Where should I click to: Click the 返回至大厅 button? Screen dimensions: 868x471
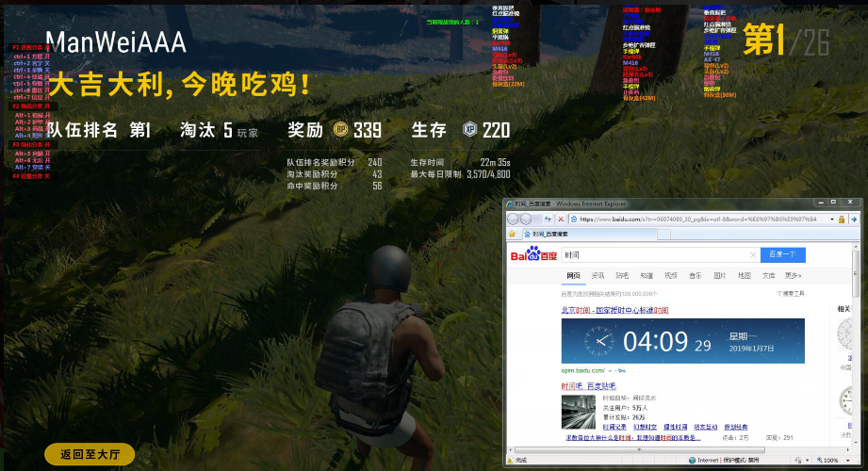(90, 454)
